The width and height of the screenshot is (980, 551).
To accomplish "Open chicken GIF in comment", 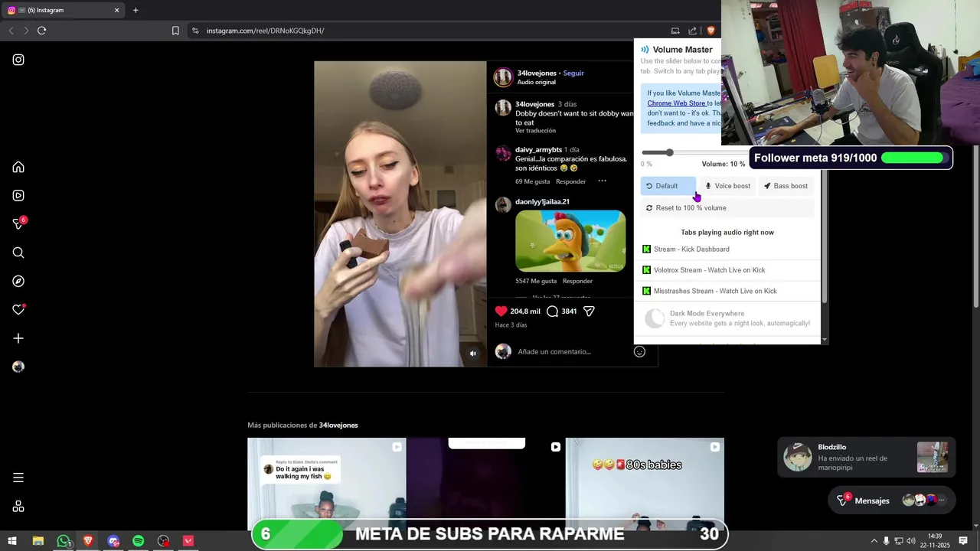I will [x=570, y=241].
